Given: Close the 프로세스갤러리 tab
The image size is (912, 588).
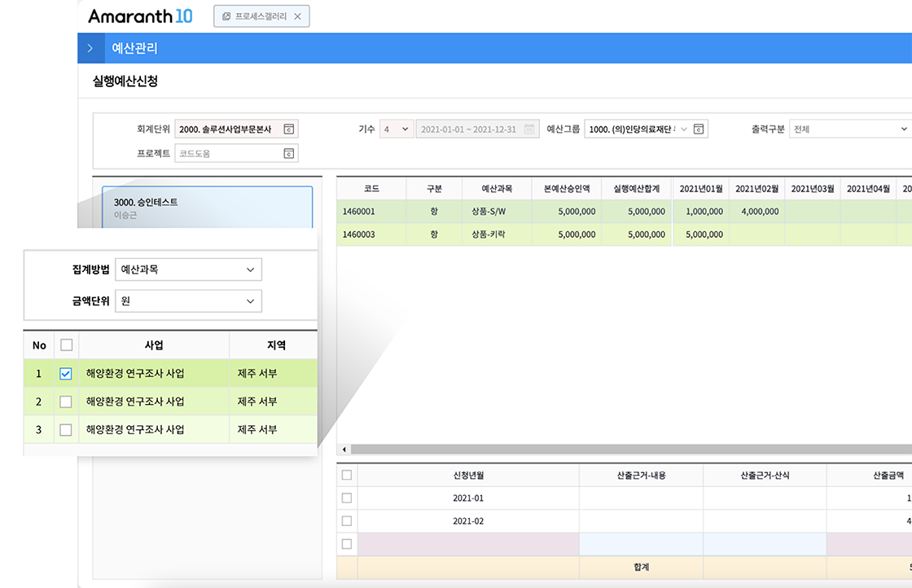Looking at the screenshot, I should (297, 16).
